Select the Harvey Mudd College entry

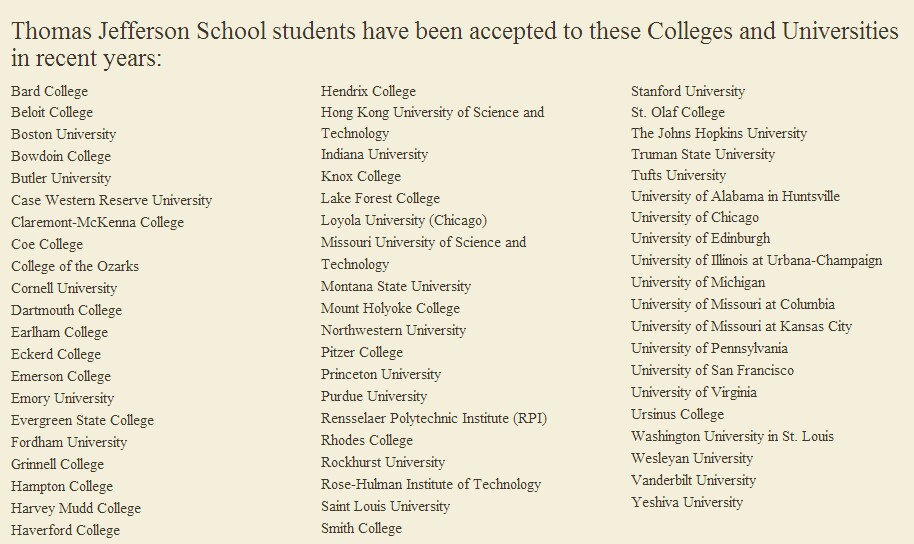click(x=76, y=508)
